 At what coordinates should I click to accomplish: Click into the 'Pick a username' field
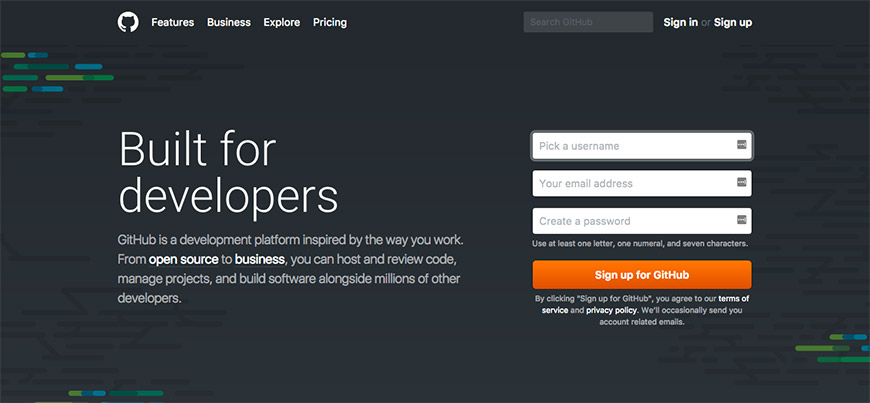click(630, 146)
